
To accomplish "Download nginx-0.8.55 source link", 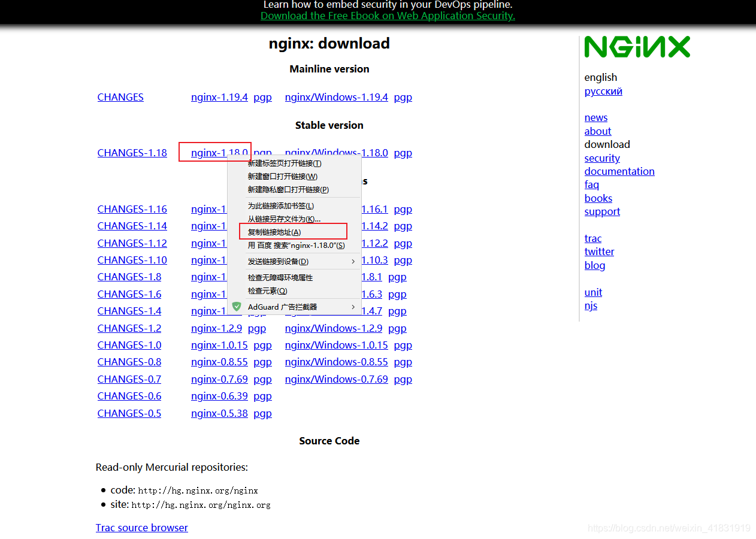I will pyautogui.click(x=219, y=362).
